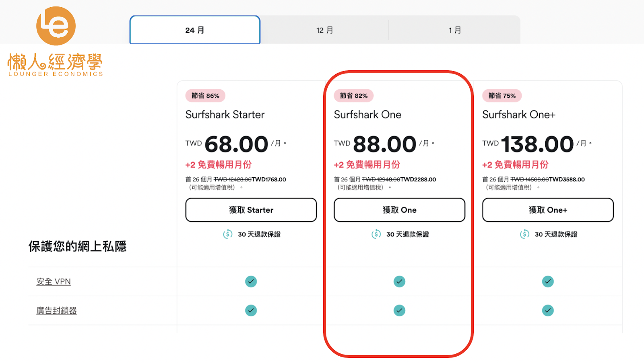644x363 pixels.
Task: Click the TWD2288.00 total price text
Action: (418, 179)
